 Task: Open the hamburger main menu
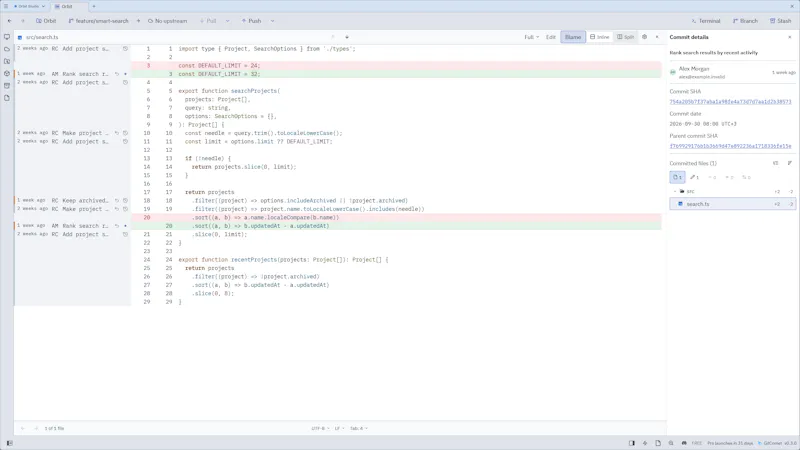pos(6,6)
